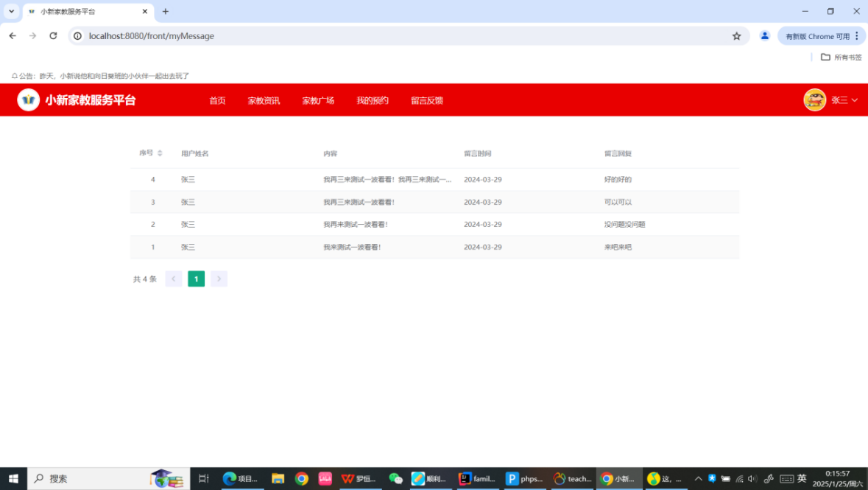Open 留言反馈 page
The image size is (868, 490).
[427, 100]
